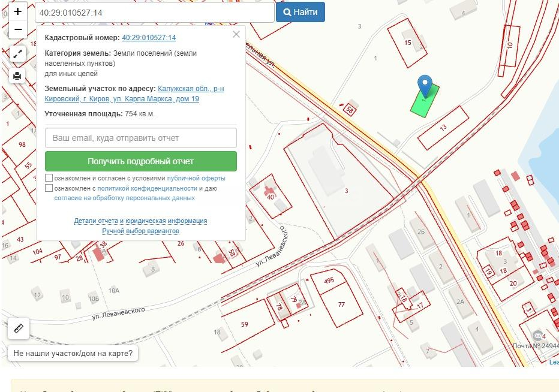Screen dimensions: 559x392
Task: Click the blue location pin marker
Action: [425, 86]
